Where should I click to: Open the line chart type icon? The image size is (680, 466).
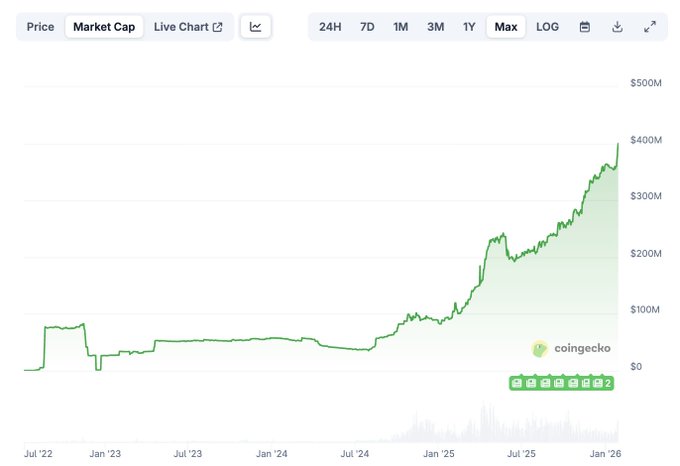tap(256, 26)
